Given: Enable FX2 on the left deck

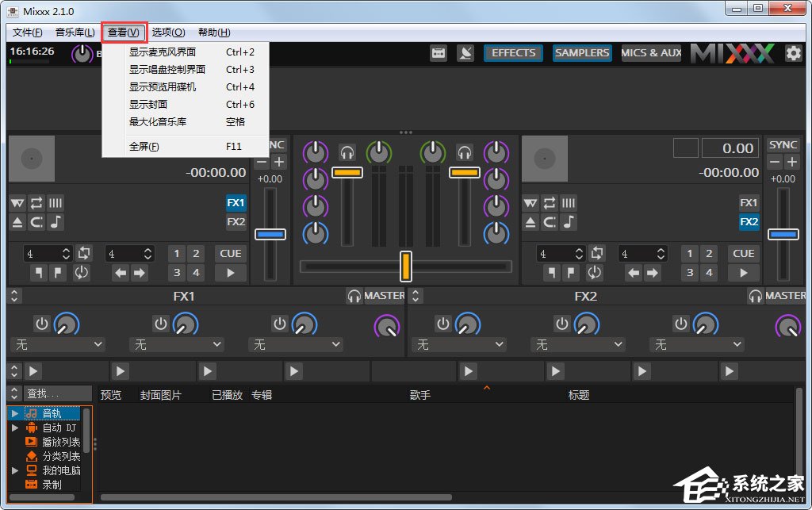Looking at the screenshot, I should click(235, 222).
